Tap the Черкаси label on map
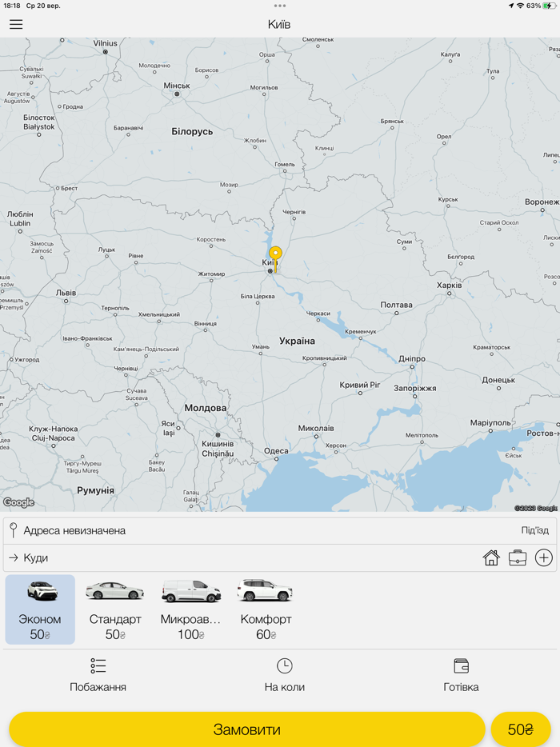The width and height of the screenshot is (560, 747). tap(318, 314)
